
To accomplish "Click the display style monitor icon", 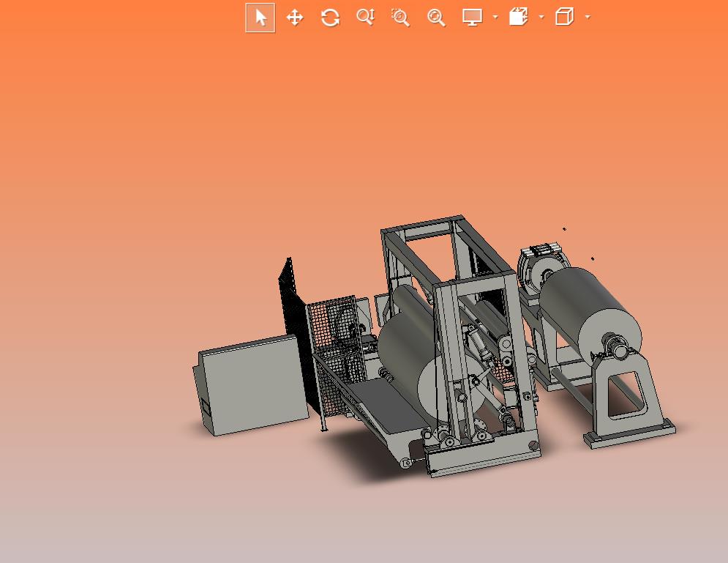I will pos(472,17).
